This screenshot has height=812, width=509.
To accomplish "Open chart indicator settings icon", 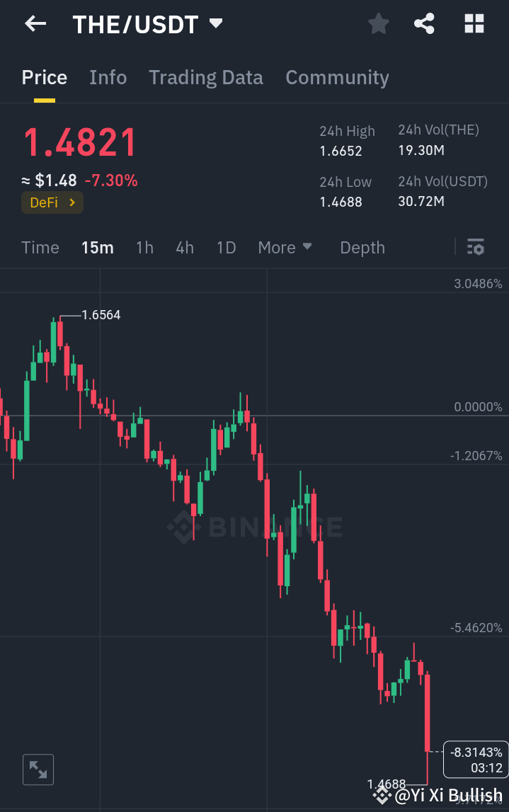I will click(475, 247).
